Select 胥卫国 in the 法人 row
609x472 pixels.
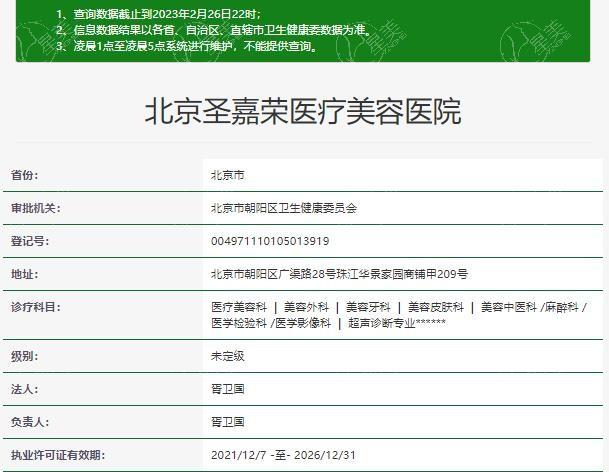[228, 389]
